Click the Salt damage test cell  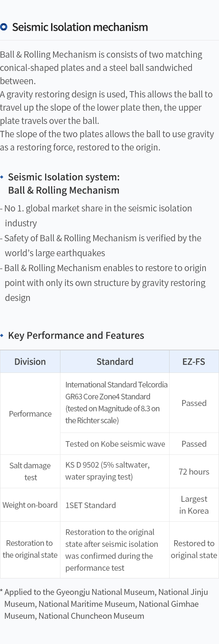(x=30, y=471)
